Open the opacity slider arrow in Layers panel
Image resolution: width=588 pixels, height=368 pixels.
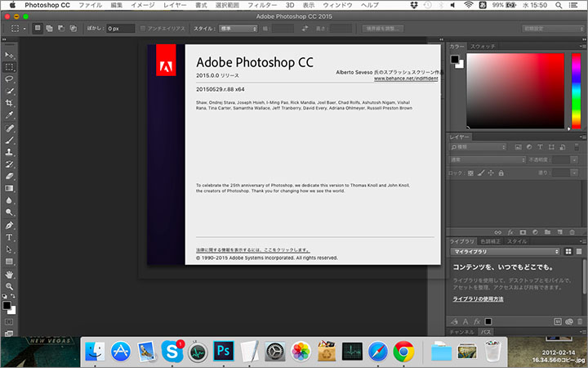coord(574,160)
